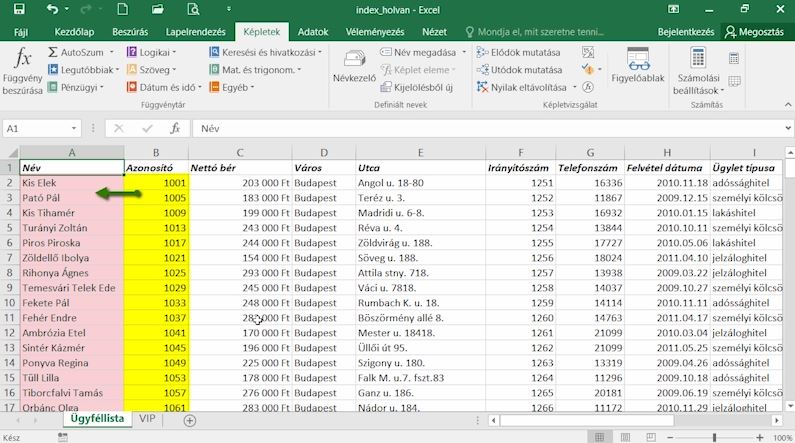Click calculate now icon
This screenshot has width=795, height=443.
[x=734, y=58]
